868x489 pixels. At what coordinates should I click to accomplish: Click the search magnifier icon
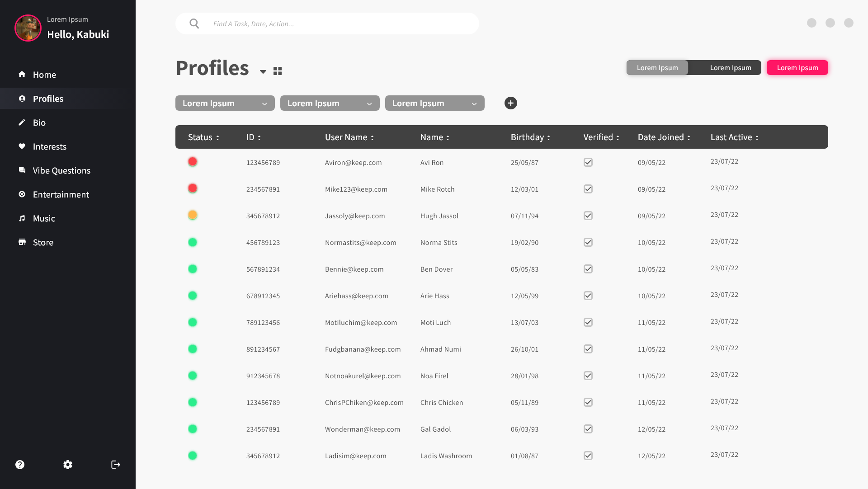coord(194,24)
